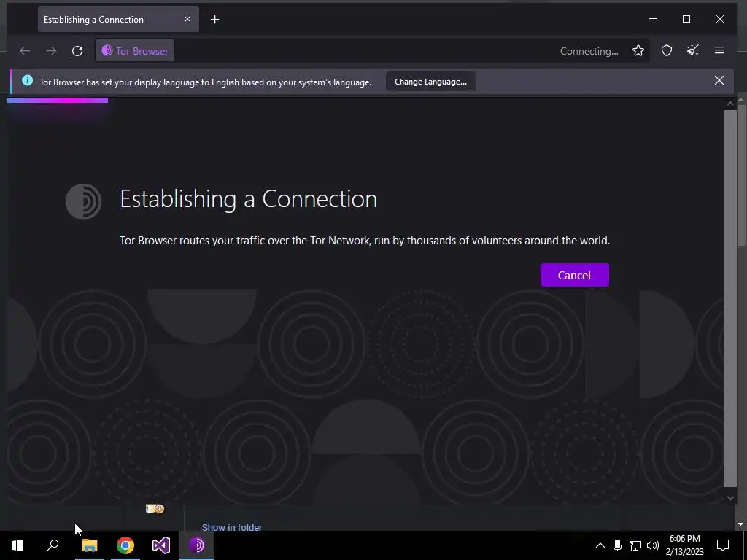
Task: Click the New Identity broom icon
Action: pyautogui.click(x=693, y=51)
